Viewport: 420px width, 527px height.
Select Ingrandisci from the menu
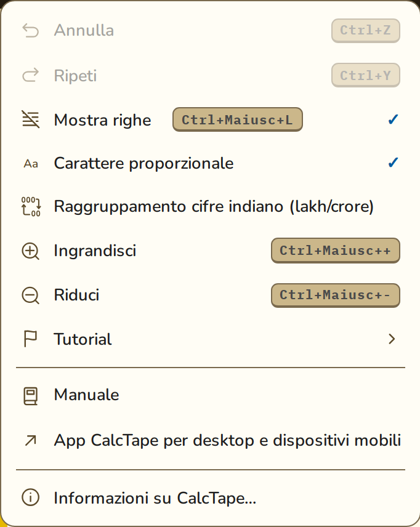[x=210, y=251]
